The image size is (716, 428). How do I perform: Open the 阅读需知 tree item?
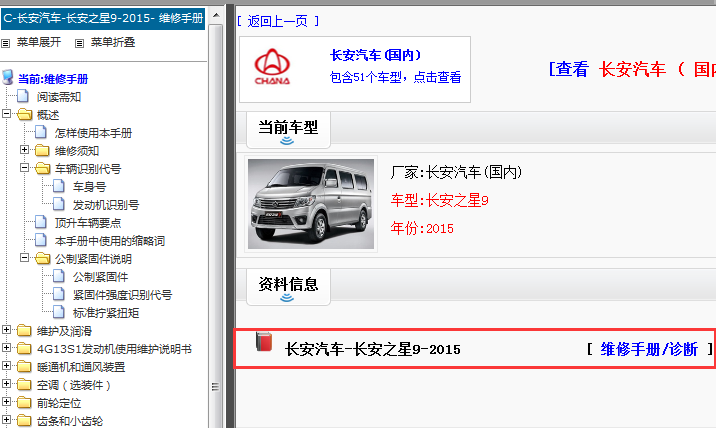coord(59,97)
